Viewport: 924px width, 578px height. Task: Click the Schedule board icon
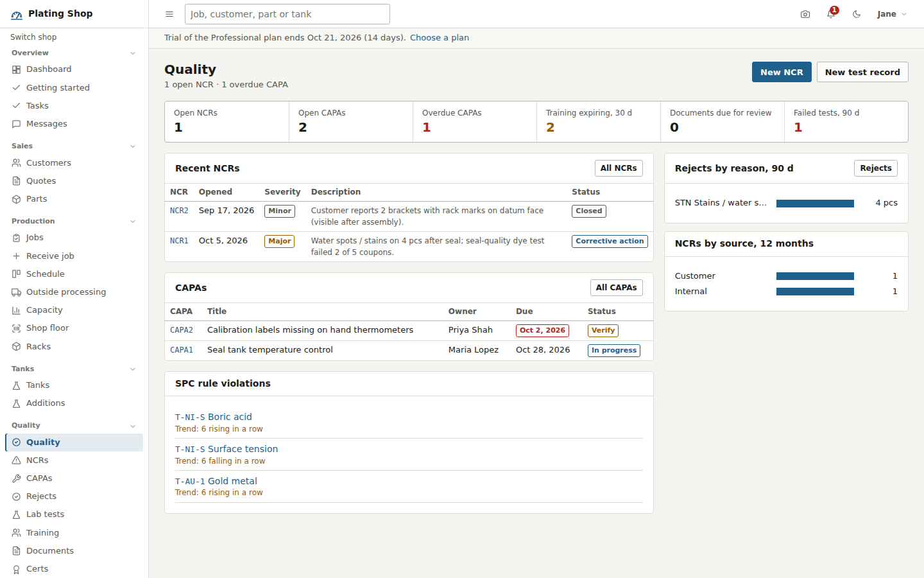17,274
